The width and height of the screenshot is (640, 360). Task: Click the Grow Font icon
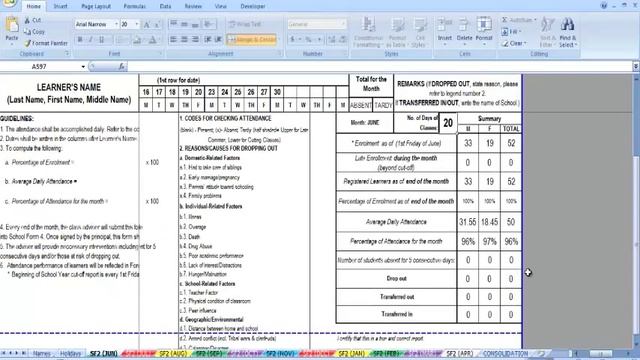pos(147,24)
